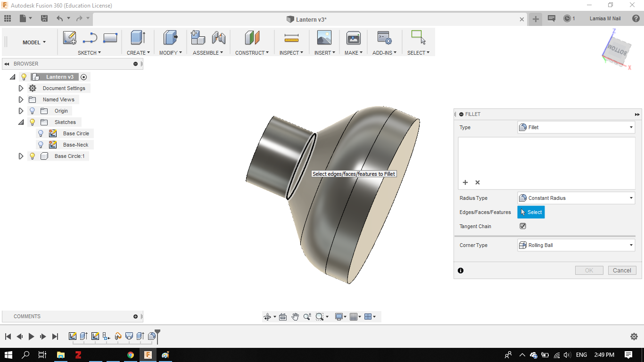Expand the Origin folder node
The width and height of the screenshot is (644, 362).
(21, 111)
